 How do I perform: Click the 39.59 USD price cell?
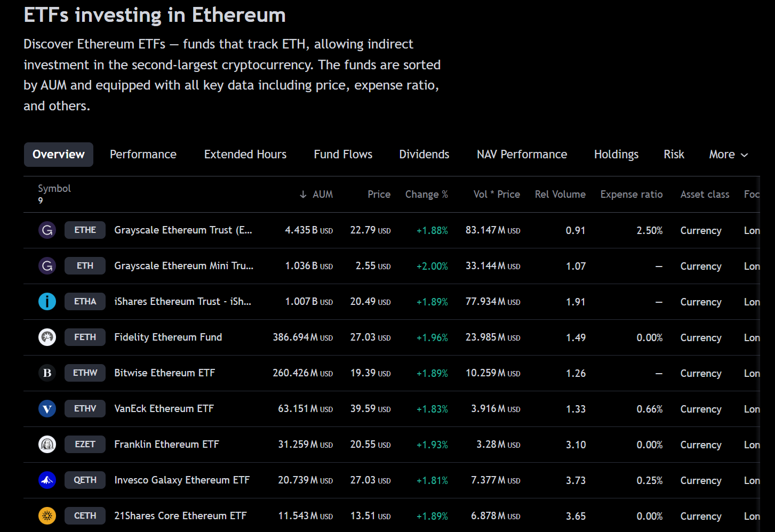(370, 409)
